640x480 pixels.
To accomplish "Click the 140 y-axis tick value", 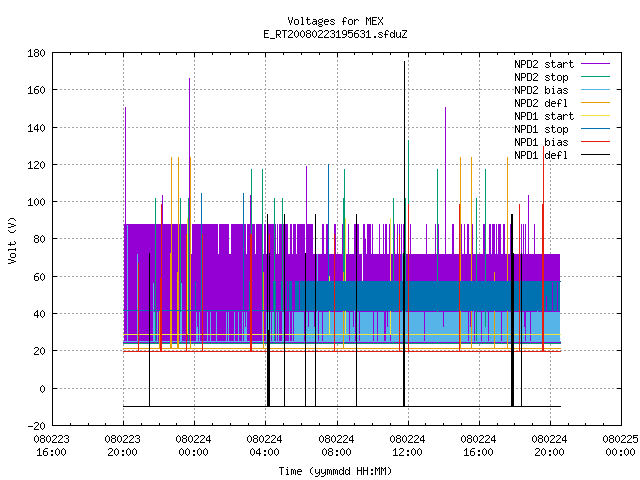I will pos(36,128).
